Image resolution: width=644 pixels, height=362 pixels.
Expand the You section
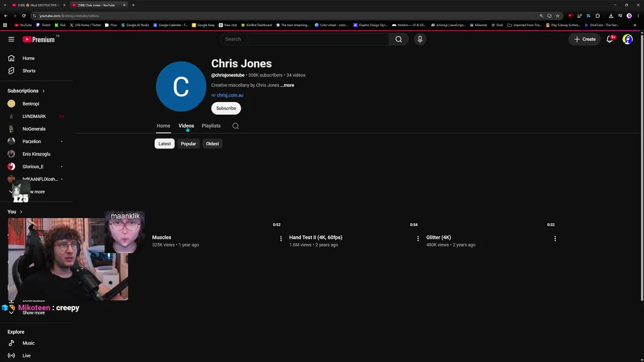coord(15,212)
